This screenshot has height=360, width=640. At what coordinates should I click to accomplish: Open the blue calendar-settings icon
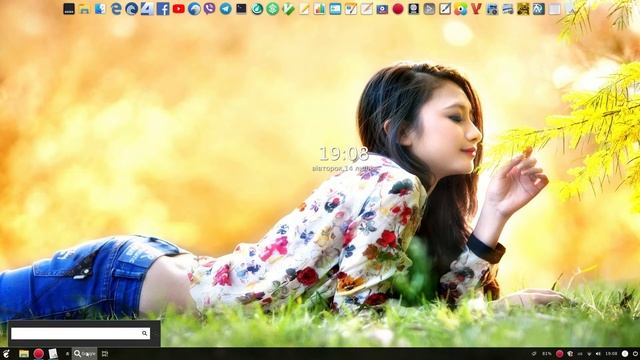click(x=492, y=9)
